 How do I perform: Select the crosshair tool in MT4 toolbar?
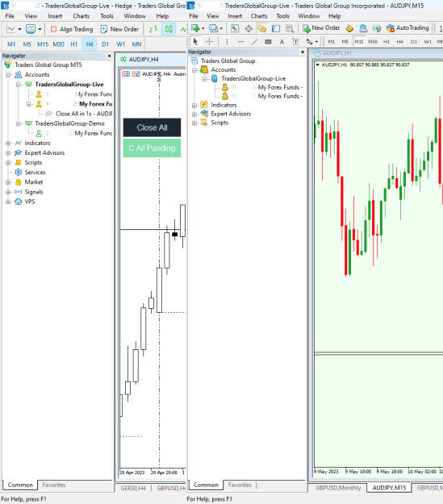point(210,41)
